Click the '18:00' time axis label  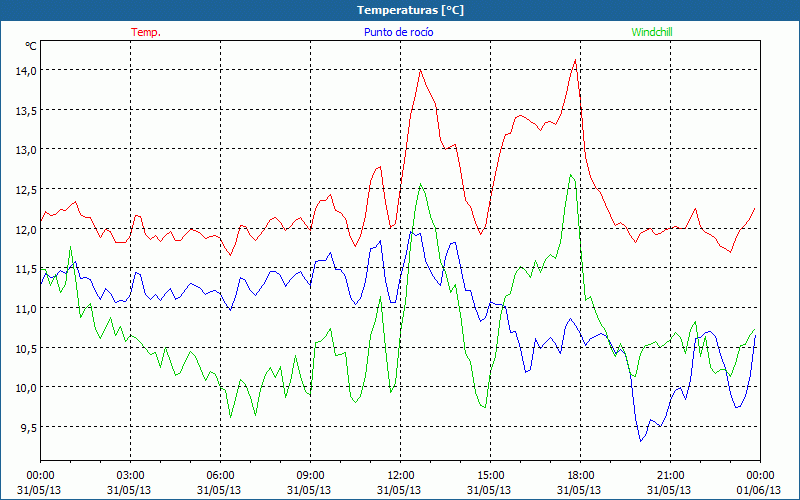pos(580,476)
